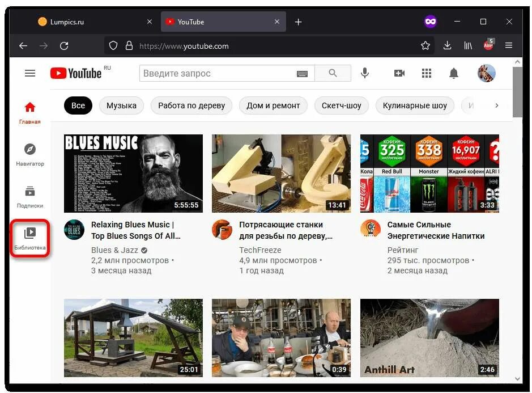The width and height of the screenshot is (532, 393).
Task: Open the Blues & Jazz channel
Action: point(114,250)
